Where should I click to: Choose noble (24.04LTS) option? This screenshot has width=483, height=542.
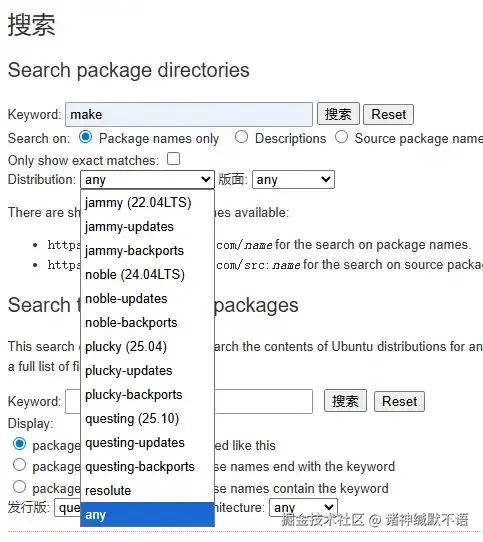coord(148,274)
